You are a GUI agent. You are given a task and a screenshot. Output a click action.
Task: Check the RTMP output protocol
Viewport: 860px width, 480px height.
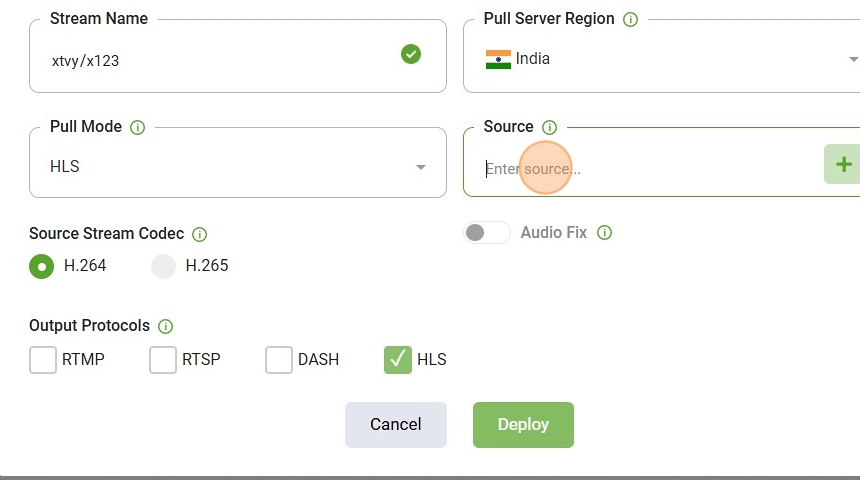(x=43, y=360)
